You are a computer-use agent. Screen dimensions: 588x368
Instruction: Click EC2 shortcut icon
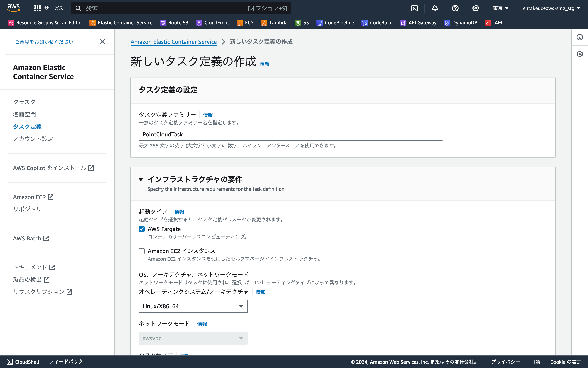(240, 23)
